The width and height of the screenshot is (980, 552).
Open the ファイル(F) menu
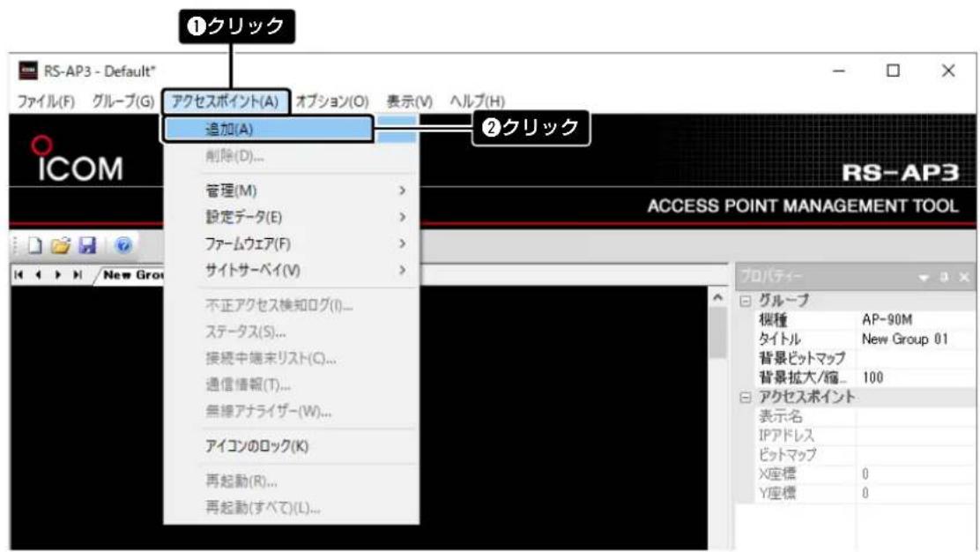(46, 101)
